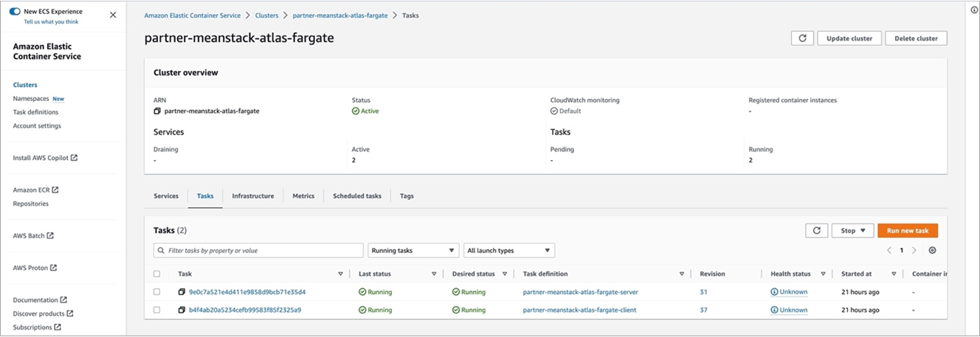980x337 pixels.
Task: Select all tasks with the header checkbox
Action: click(156, 274)
